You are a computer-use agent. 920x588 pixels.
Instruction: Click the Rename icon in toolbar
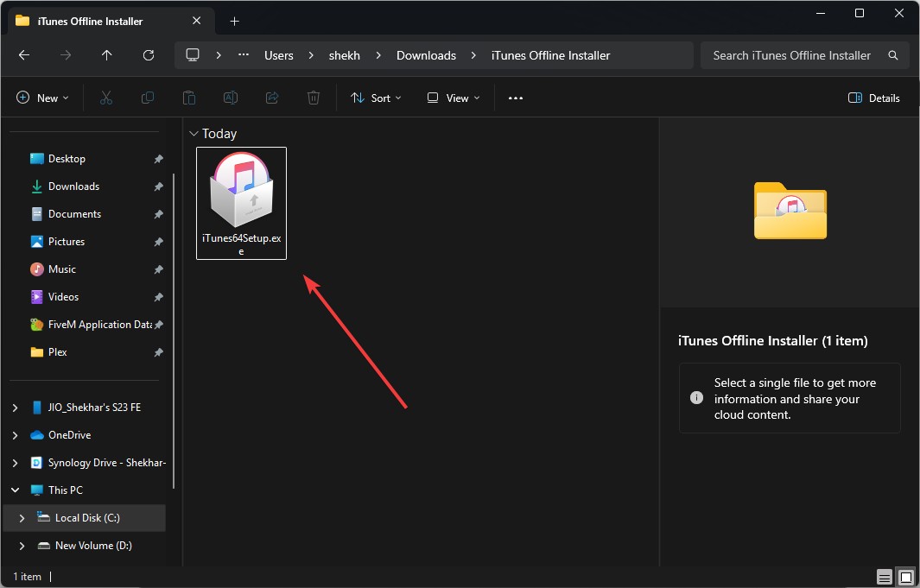coord(231,98)
